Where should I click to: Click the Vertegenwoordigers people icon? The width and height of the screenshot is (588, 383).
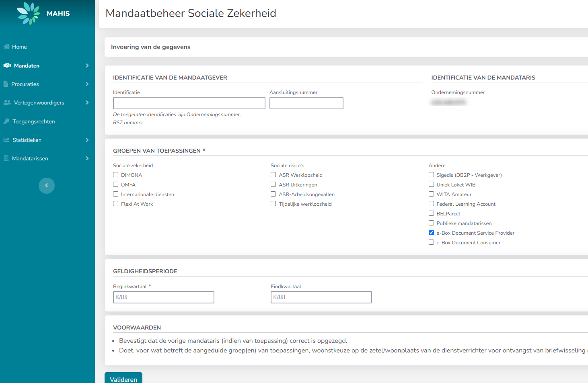tap(7, 102)
